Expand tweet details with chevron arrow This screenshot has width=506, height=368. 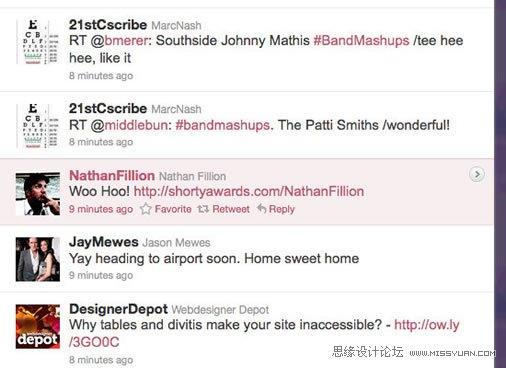click(477, 174)
